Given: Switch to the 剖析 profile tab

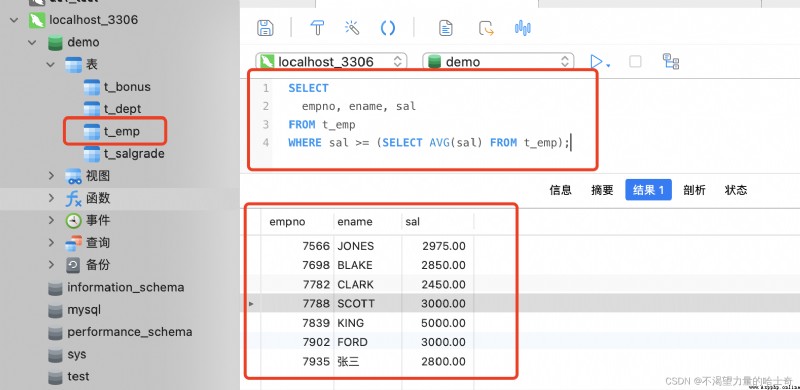Looking at the screenshot, I should (694, 190).
